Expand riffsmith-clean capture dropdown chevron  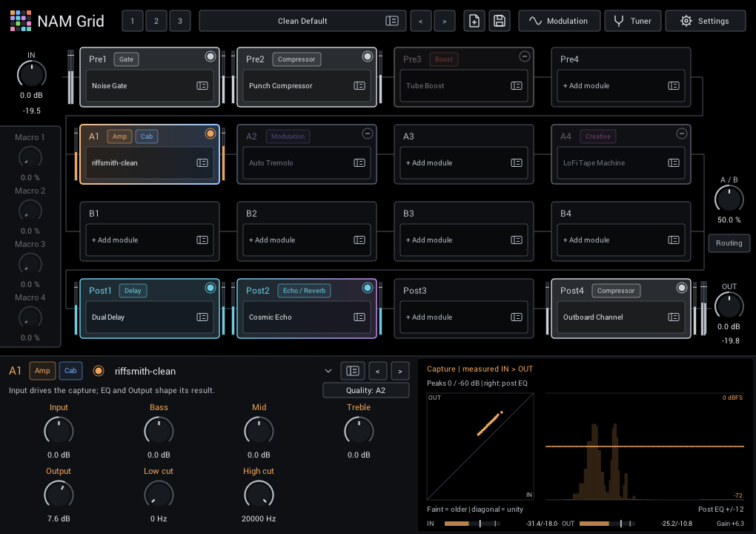[x=328, y=371]
